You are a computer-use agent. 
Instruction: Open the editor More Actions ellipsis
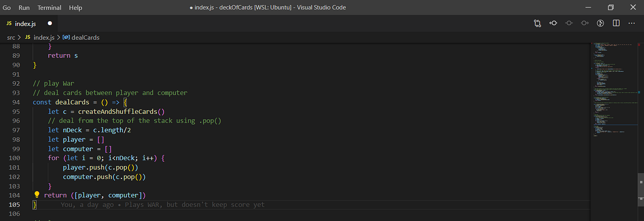(631, 23)
